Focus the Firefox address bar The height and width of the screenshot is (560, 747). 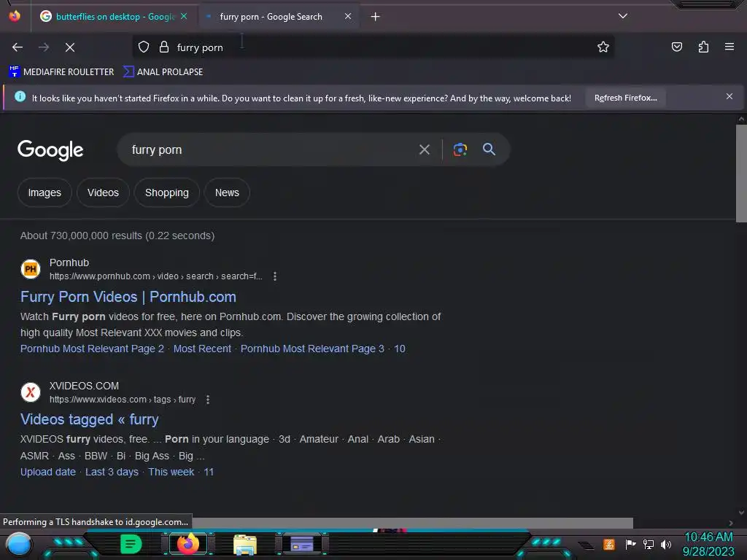373,47
